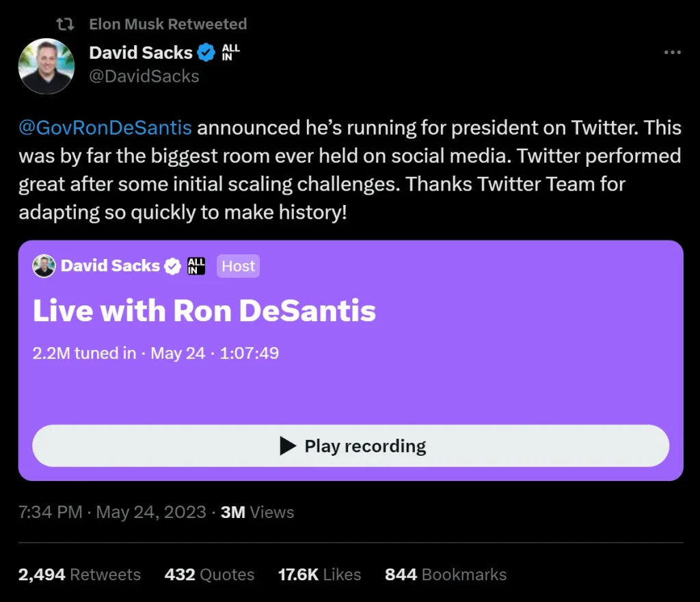The image size is (700, 602).
Task: Click the 7:34 PM May 24, 2023 timestamp
Action: click(x=112, y=512)
